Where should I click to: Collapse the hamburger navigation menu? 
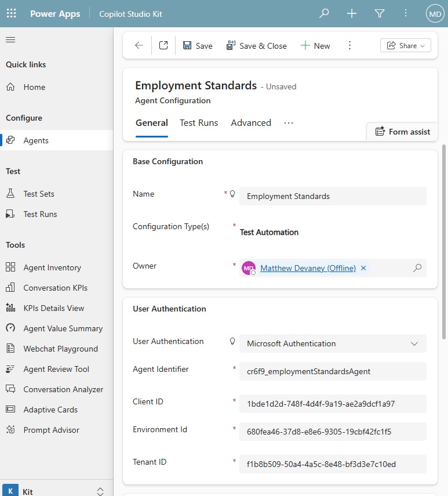tap(10, 40)
